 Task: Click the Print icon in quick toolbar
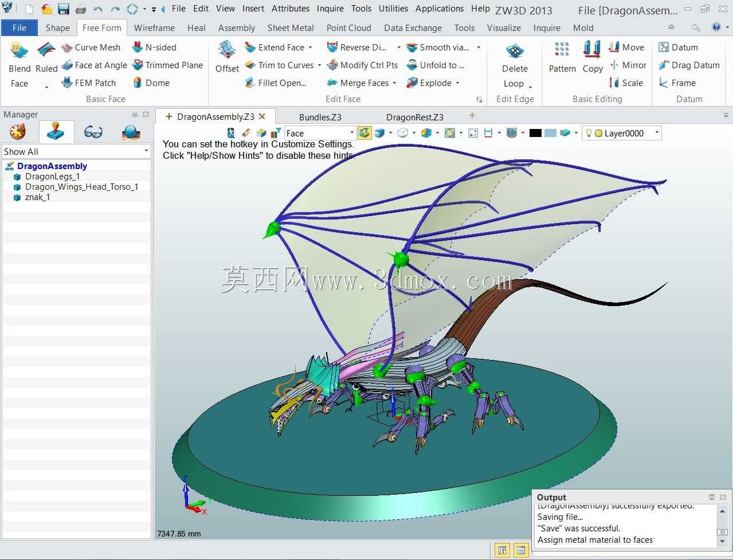(80, 9)
